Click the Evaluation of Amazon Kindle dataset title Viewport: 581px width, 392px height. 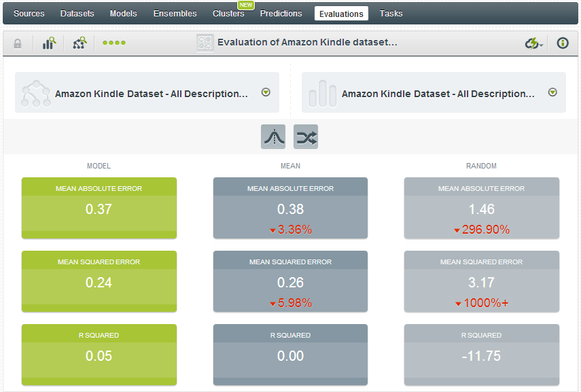(x=307, y=42)
